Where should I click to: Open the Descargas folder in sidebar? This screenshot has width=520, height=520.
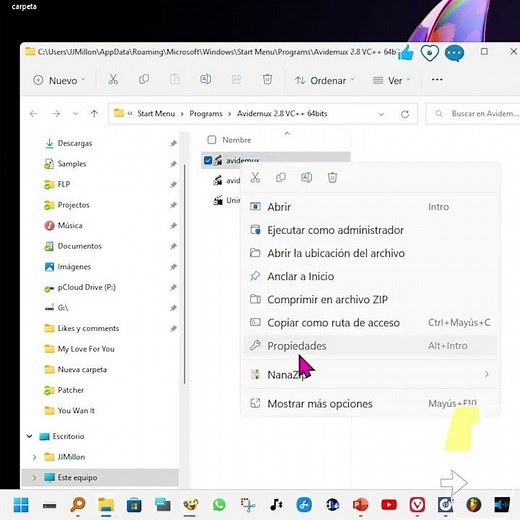75,143
